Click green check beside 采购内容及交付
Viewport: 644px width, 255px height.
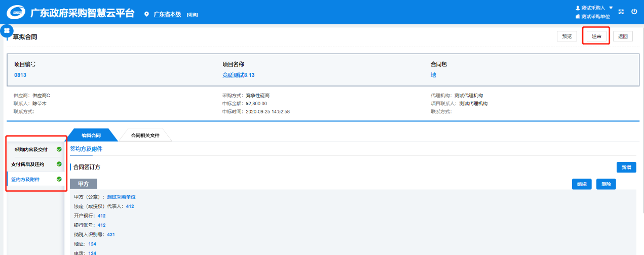(x=59, y=149)
